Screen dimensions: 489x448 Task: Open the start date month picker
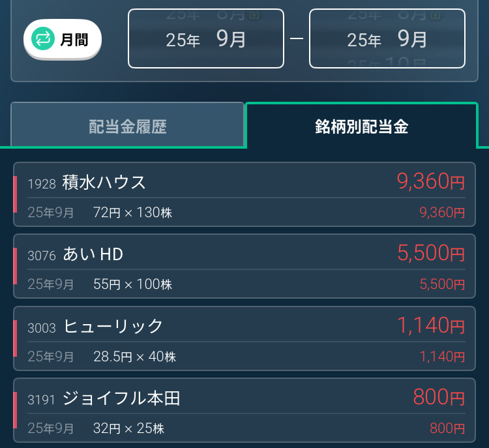[206, 38]
